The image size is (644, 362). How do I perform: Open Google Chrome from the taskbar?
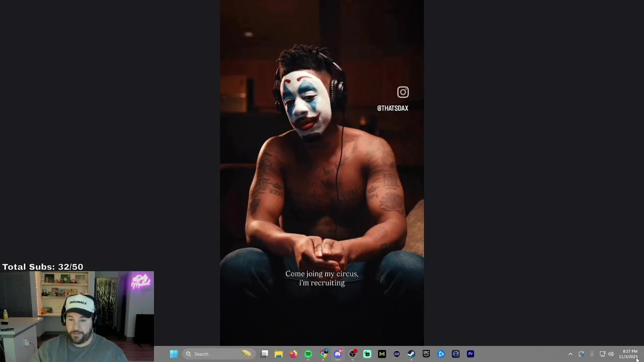coord(323,354)
